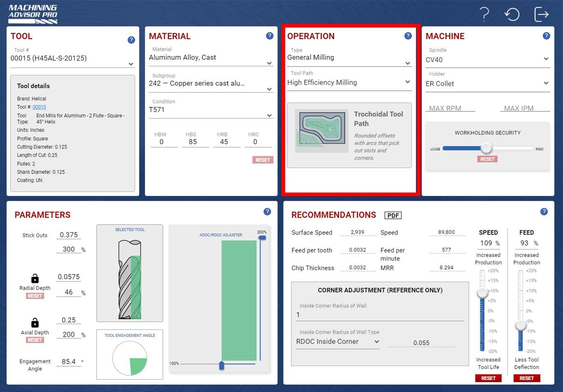Click the stick out 300 percent field
Viewport: 563px width, 392px height.
coord(69,249)
